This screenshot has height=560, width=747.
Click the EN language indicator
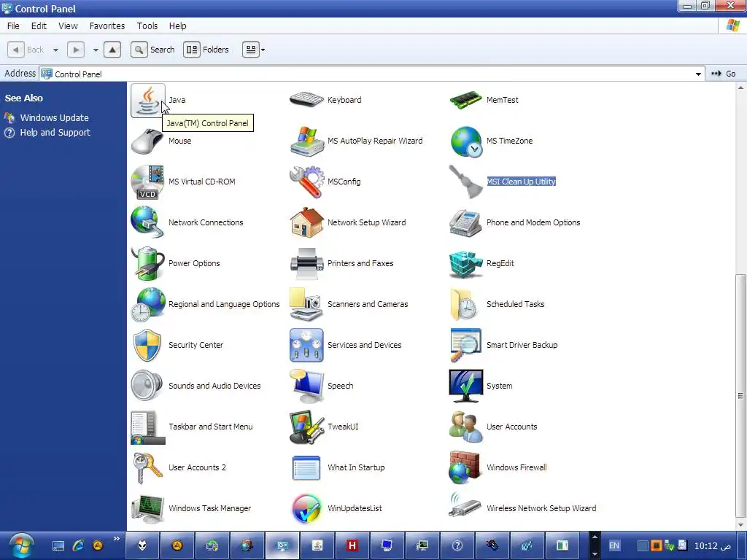(x=614, y=545)
